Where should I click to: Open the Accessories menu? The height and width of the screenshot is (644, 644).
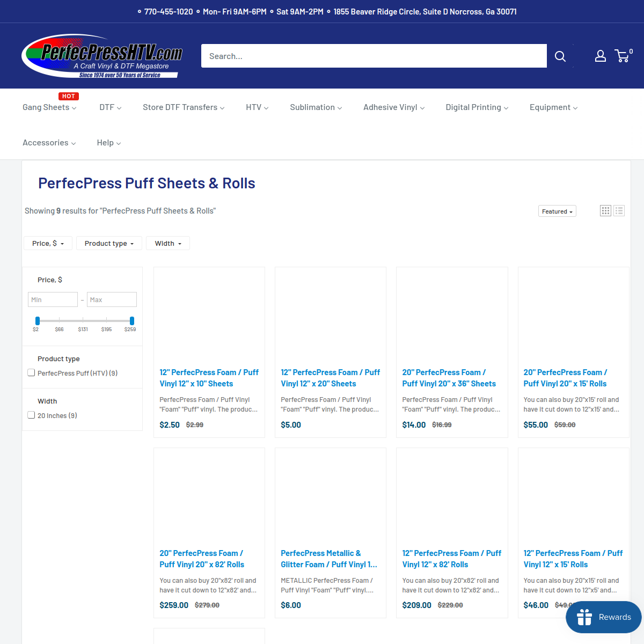(49, 143)
